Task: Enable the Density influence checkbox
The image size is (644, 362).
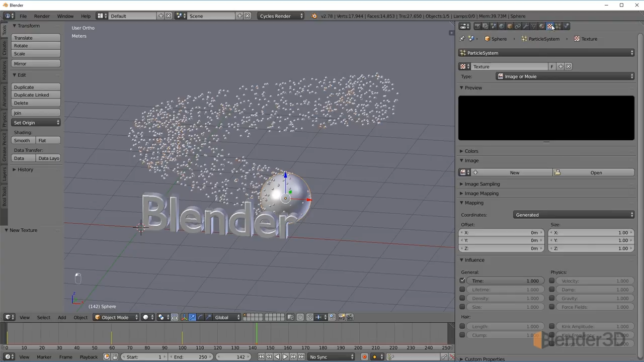Action: point(462,298)
